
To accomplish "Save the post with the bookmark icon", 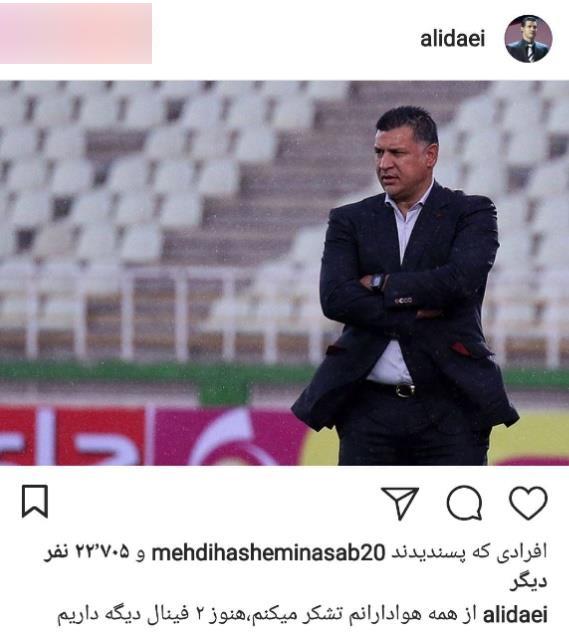I will (x=35, y=501).
